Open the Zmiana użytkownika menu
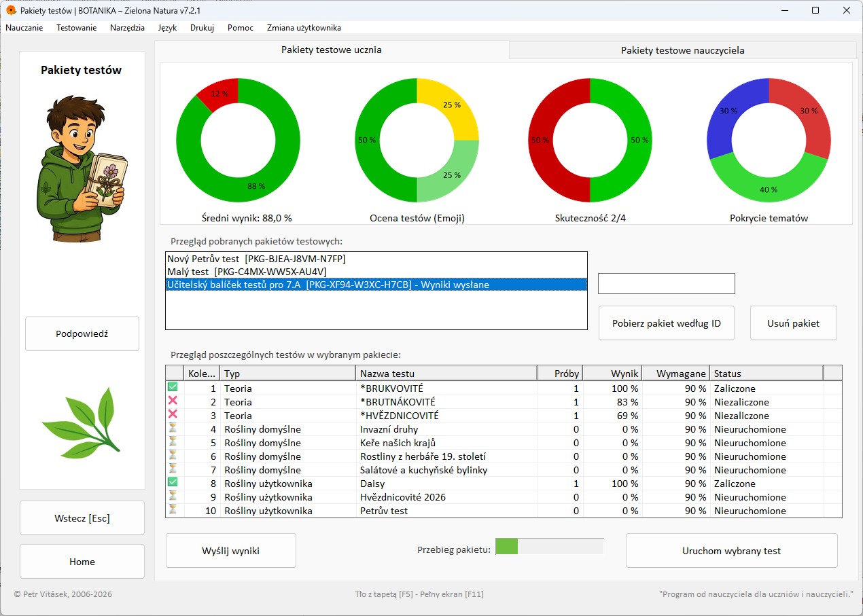The height and width of the screenshot is (616, 863). [x=304, y=28]
